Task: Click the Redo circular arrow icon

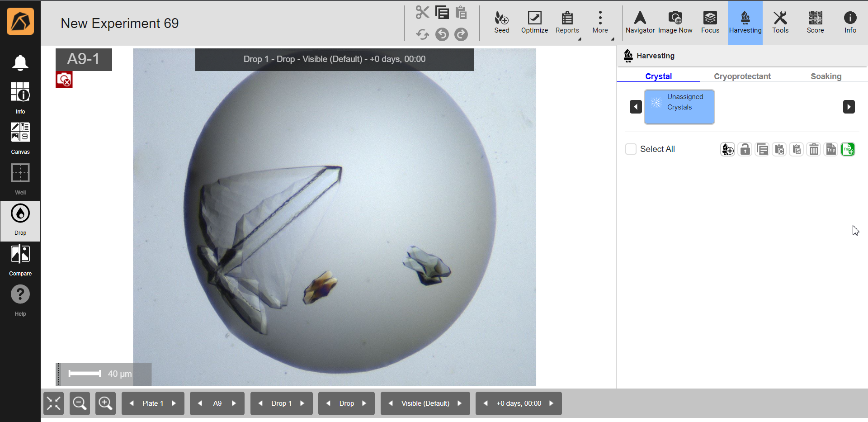Action: pos(461,34)
